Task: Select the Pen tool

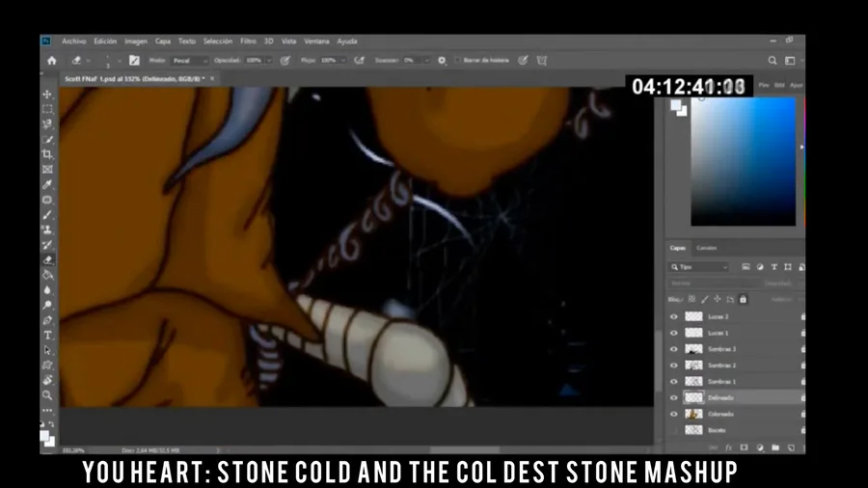Action: 47,320
